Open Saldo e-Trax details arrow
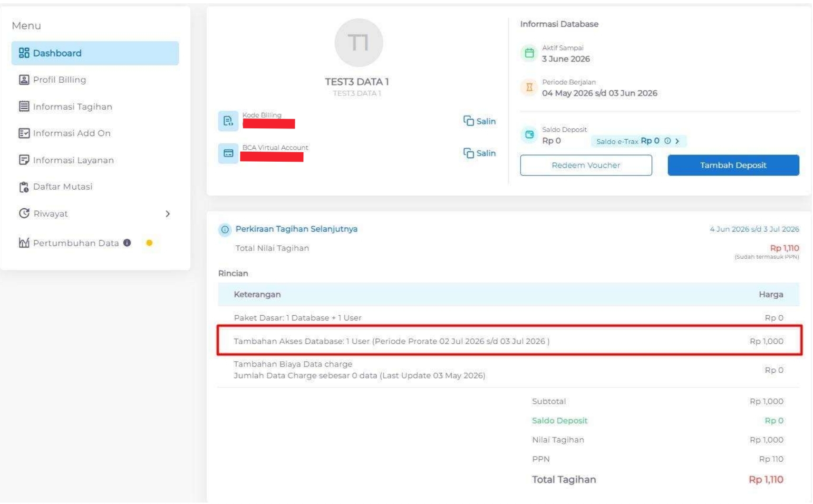The height and width of the screenshot is (504, 813). [677, 141]
